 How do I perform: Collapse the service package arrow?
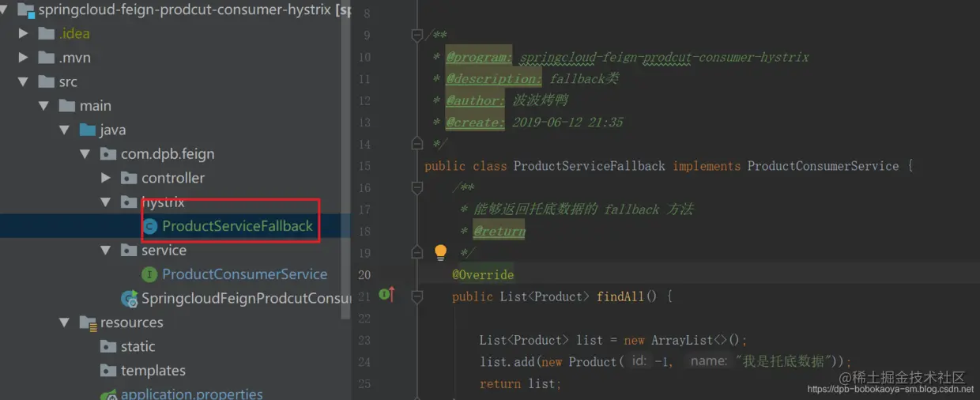point(106,251)
